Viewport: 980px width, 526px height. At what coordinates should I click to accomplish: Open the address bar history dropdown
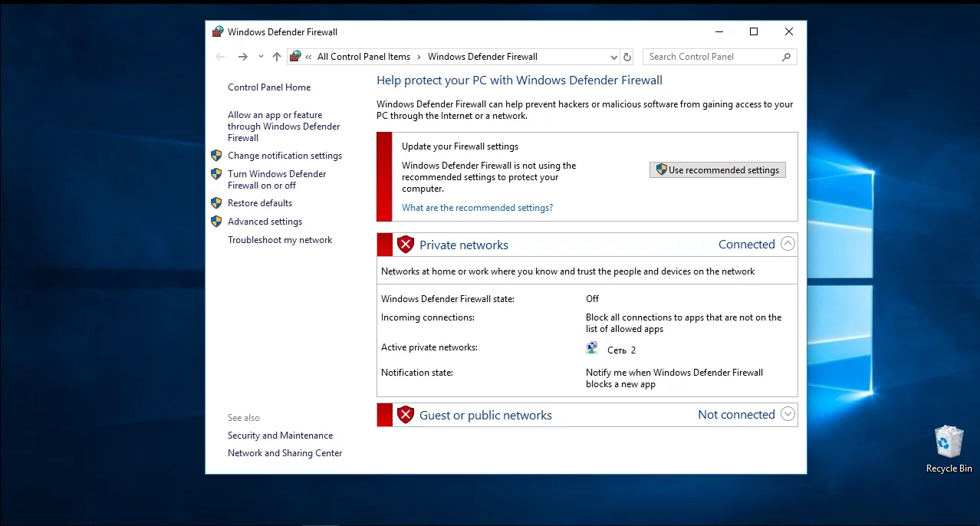613,57
